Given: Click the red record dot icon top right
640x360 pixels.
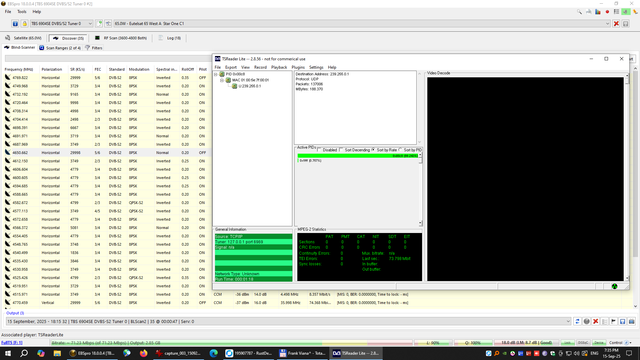Looking at the screenshot, I should (607, 12).
